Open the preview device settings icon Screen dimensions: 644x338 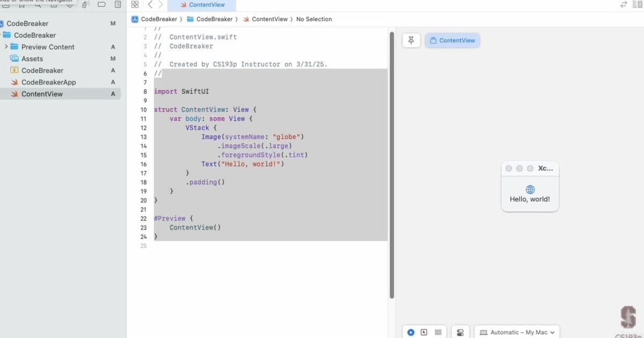(x=460, y=332)
